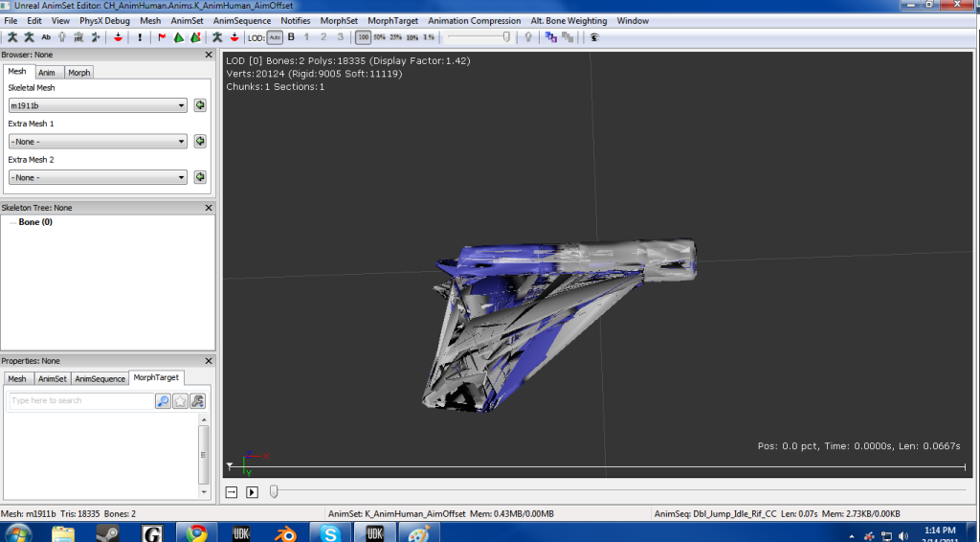Screen dimensions: 980x542
Task: Set LOD to Auto
Action: point(275,37)
